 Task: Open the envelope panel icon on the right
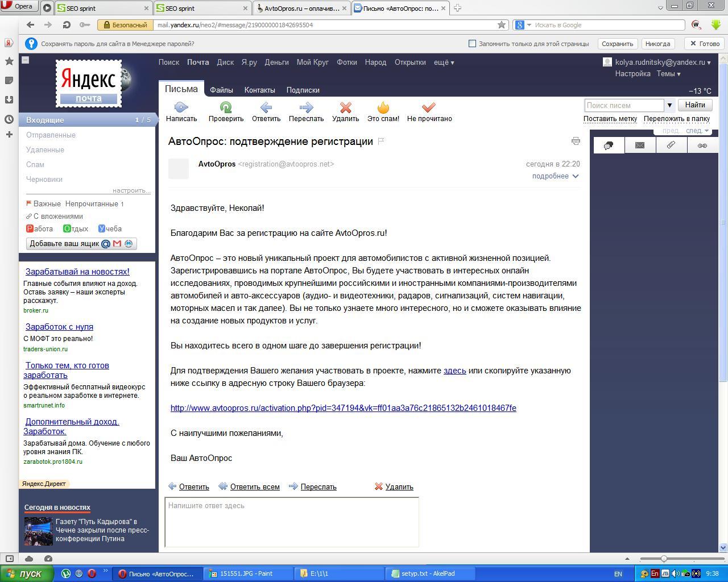[640, 145]
